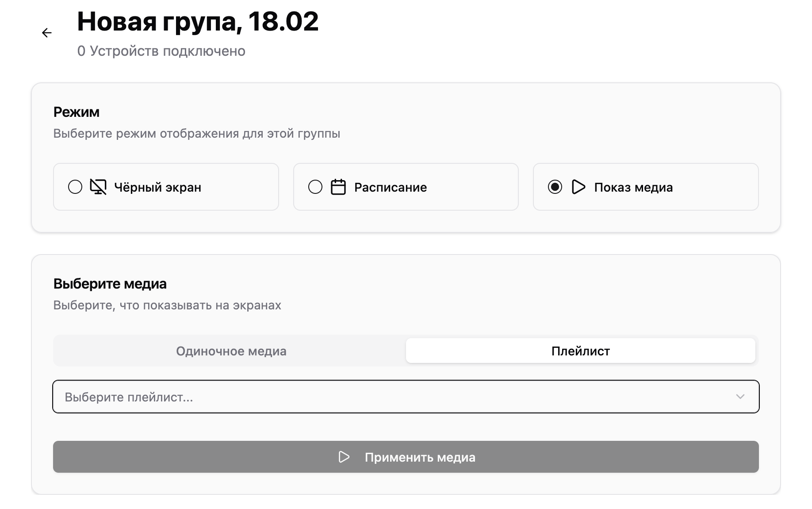Click the play icon in Применить медиа button
The image size is (812, 509).
click(344, 457)
